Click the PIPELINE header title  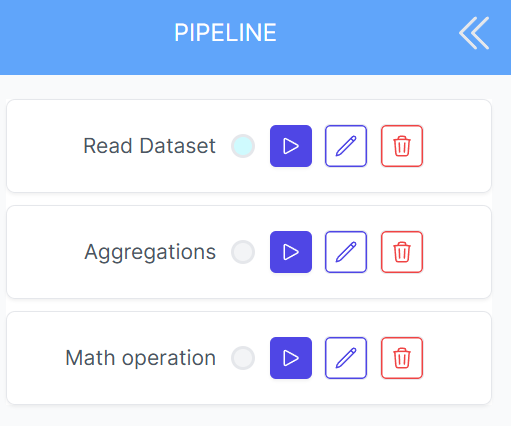225,33
